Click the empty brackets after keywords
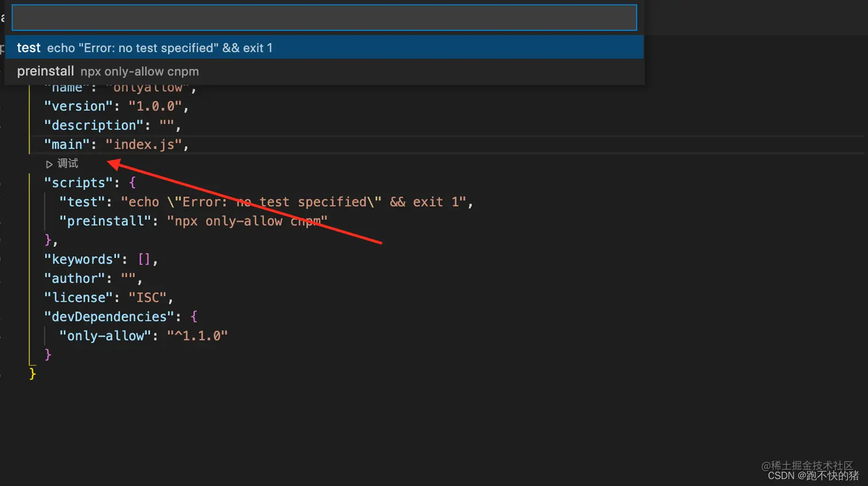Screen dimensions: 868x486 (144, 259)
